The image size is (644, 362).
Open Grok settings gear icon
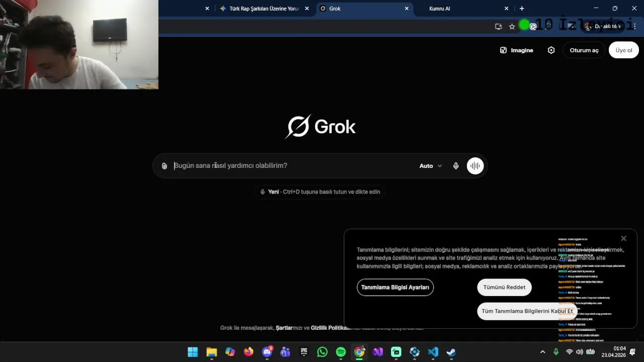pyautogui.click(x=551, y=50)
